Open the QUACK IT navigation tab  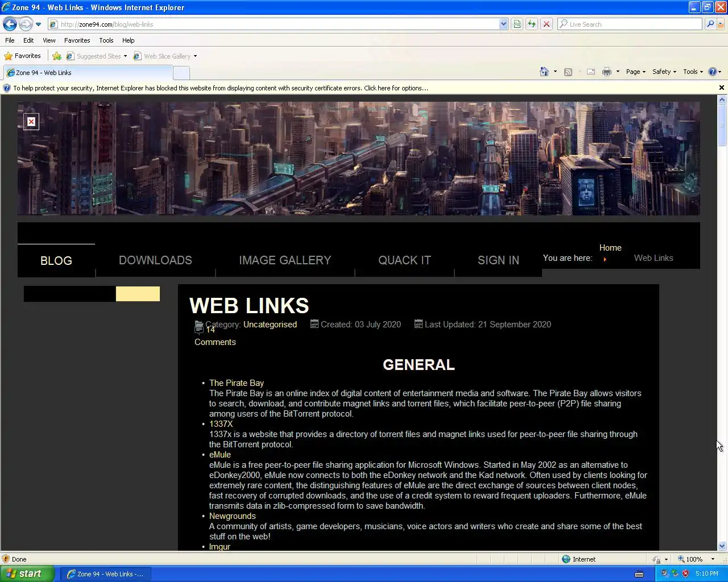coord(404,260)
